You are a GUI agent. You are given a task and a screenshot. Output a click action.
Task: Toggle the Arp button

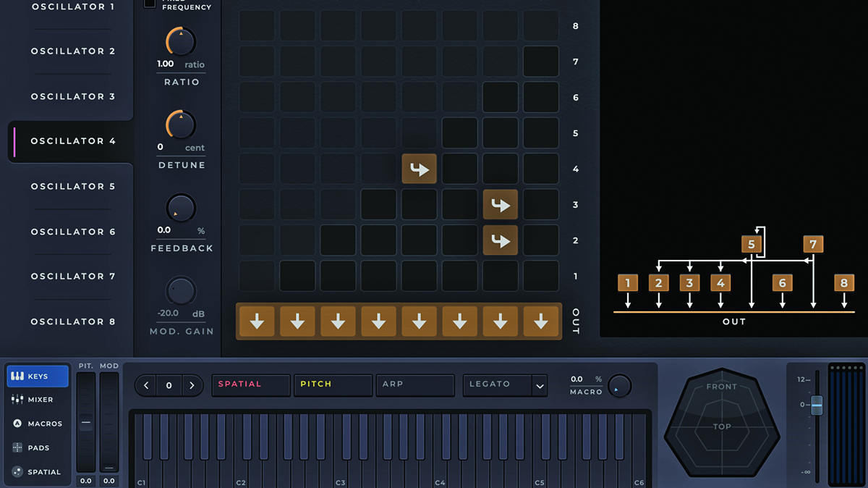414,384
